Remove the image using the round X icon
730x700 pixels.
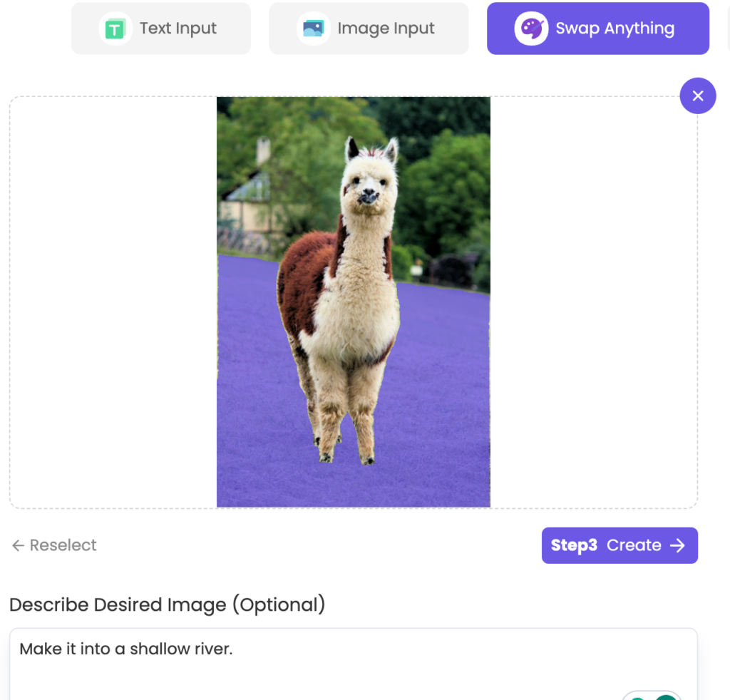[697, 96]
